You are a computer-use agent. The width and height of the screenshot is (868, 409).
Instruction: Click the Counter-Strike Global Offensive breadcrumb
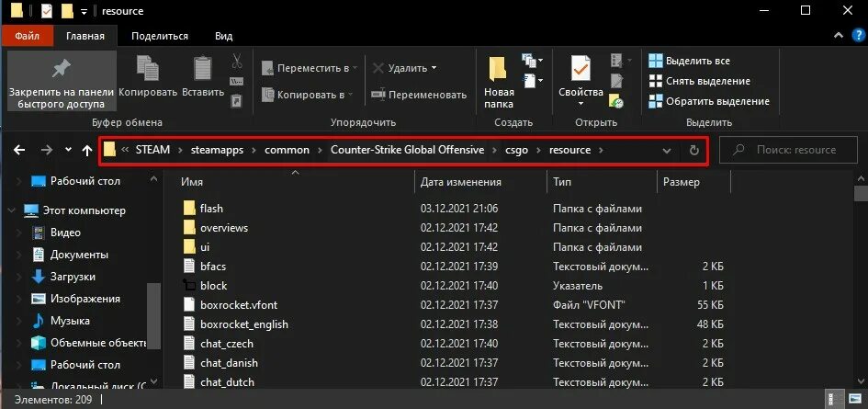pos(408,150)
